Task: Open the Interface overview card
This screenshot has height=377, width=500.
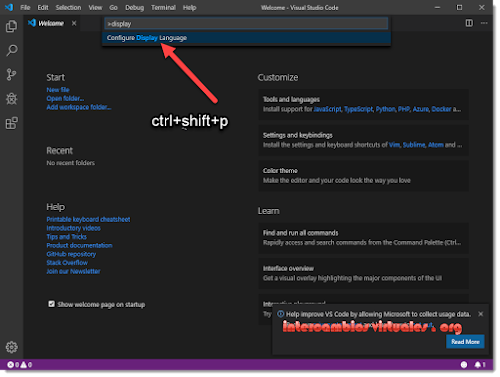Action: click(363, 273)
